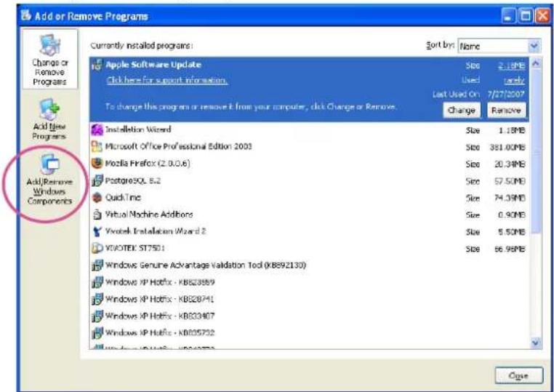Click the Close button at bottom
The height and width of the screenshot is (392, 554).
(518, 375)
